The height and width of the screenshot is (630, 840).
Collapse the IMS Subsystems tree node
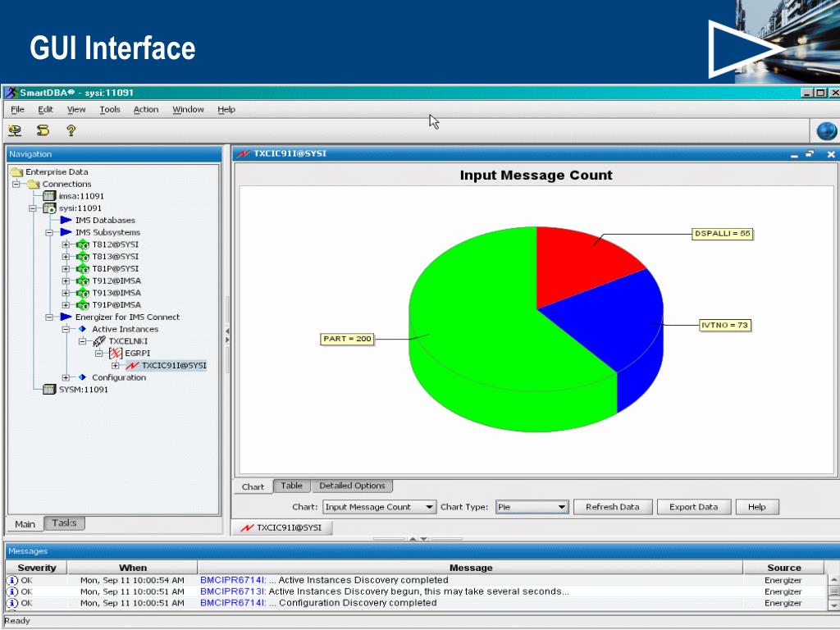coord(49,232)
